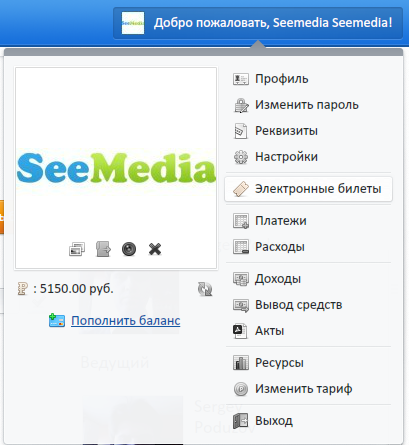409x445 pixels.
Task: Open Доходы
Action: click(x=278, y=279)
